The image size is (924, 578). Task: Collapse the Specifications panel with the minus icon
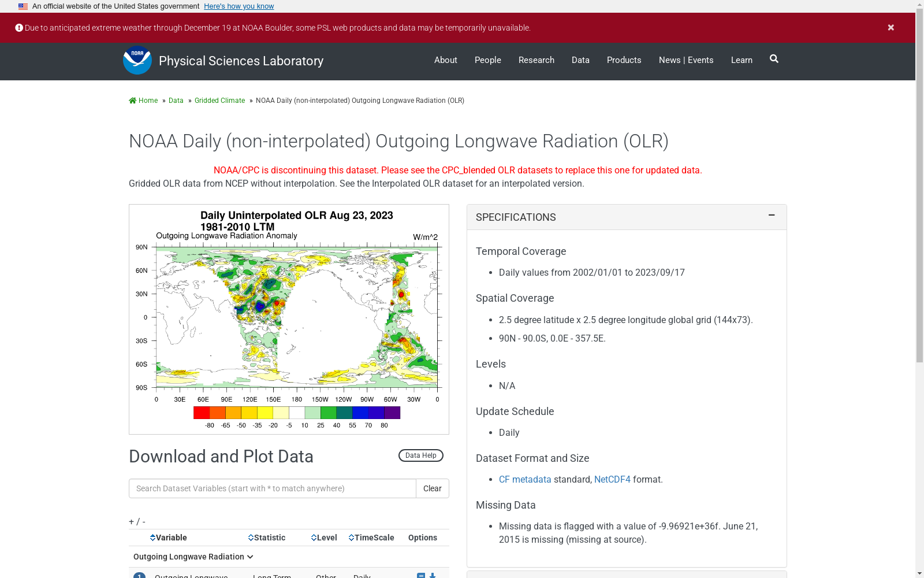[772, 215]
